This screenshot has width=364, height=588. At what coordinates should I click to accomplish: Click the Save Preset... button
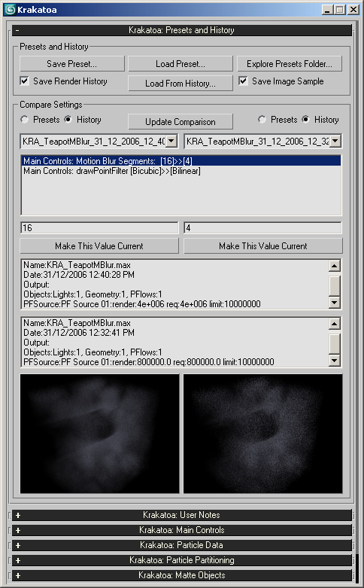click(x=72, y=64)
